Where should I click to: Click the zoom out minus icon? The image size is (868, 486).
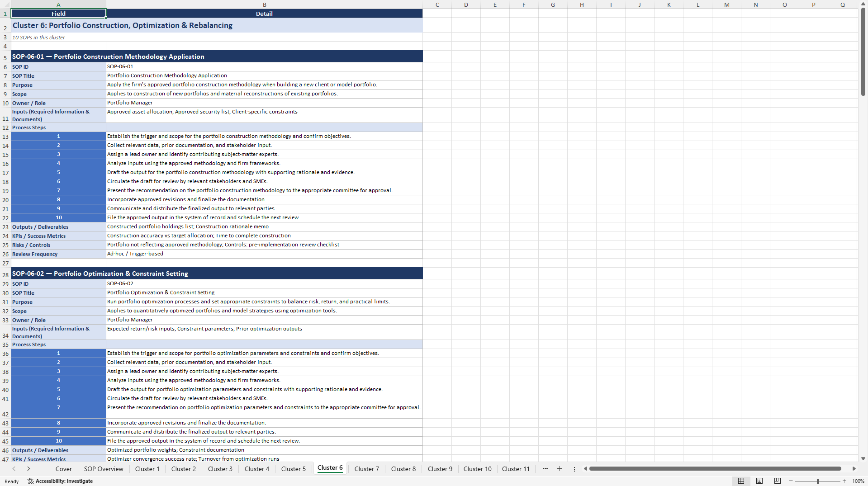(791, 481)
